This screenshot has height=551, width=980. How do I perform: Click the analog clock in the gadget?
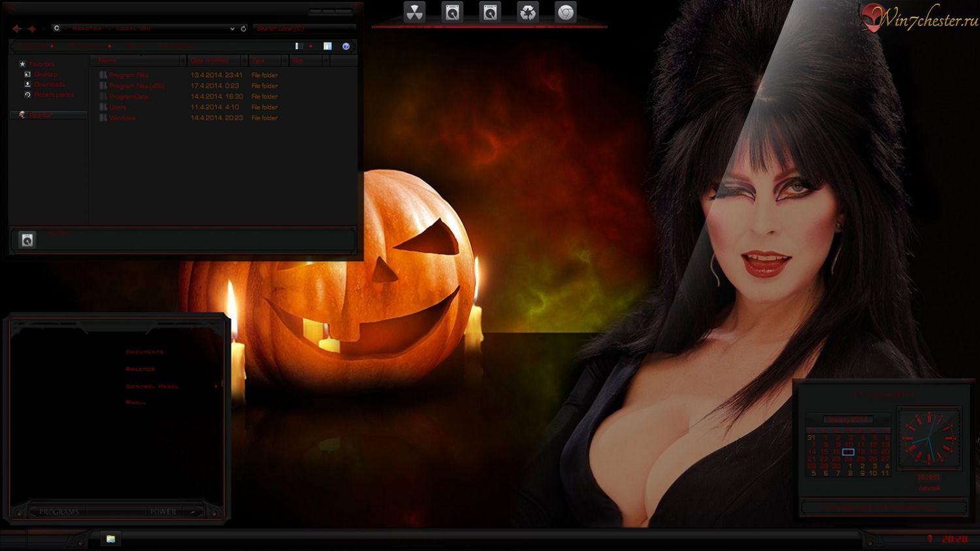929,438
